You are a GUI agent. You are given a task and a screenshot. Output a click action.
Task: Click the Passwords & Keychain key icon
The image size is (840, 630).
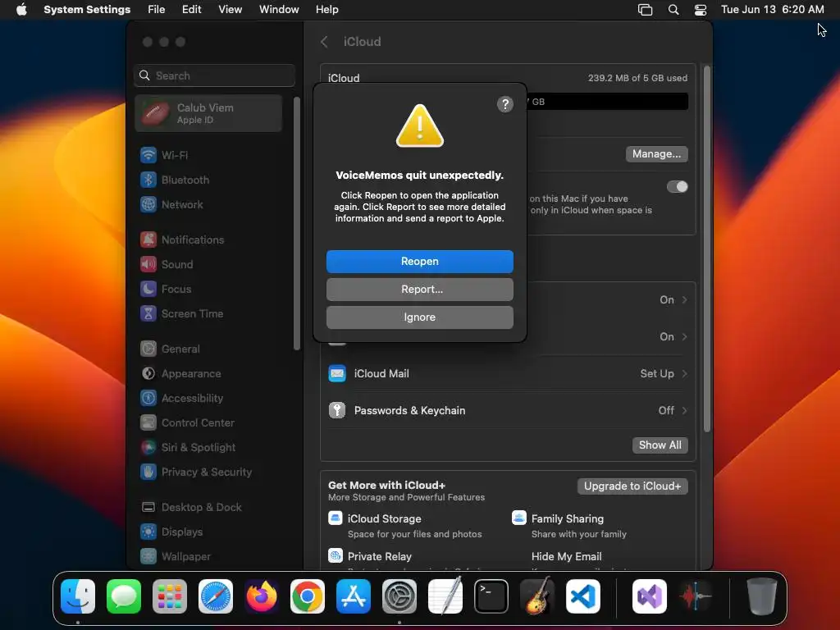click(x=337, y=411)
